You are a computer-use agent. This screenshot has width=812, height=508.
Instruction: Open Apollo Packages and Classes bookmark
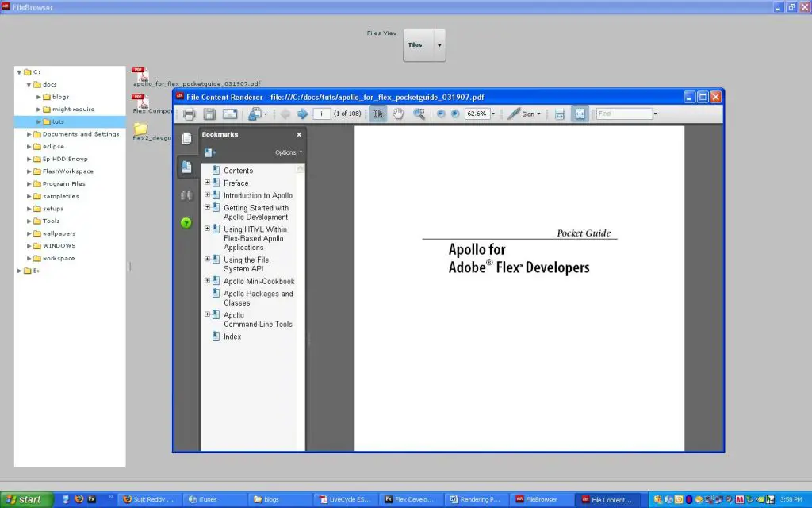(x=258, y=298)
